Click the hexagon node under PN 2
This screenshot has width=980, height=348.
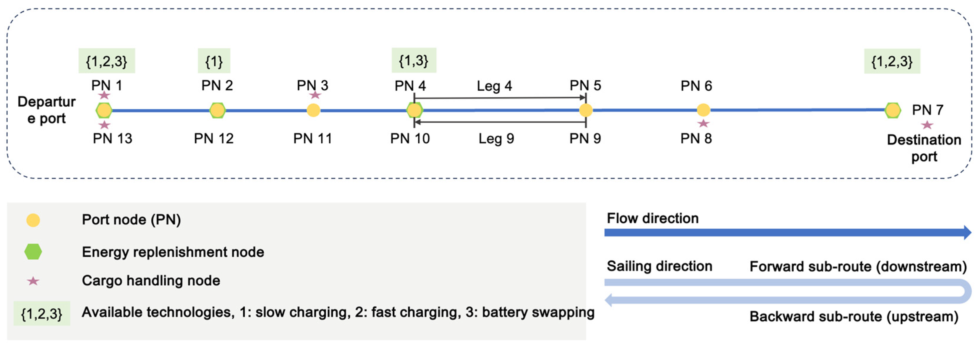[217, 110]
